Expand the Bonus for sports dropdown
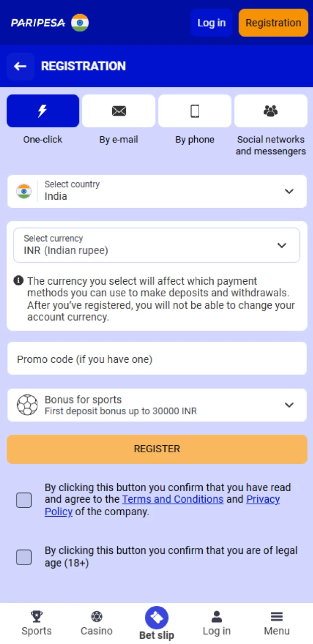Screen dimensions: 313x644 tap(289, 405)
